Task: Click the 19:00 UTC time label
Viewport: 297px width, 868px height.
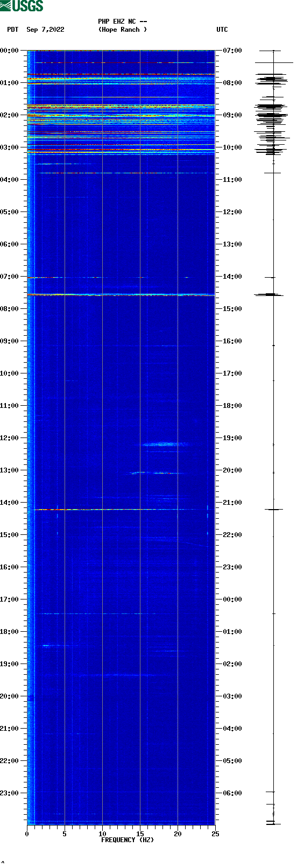Action: click(x=232, y=438)
